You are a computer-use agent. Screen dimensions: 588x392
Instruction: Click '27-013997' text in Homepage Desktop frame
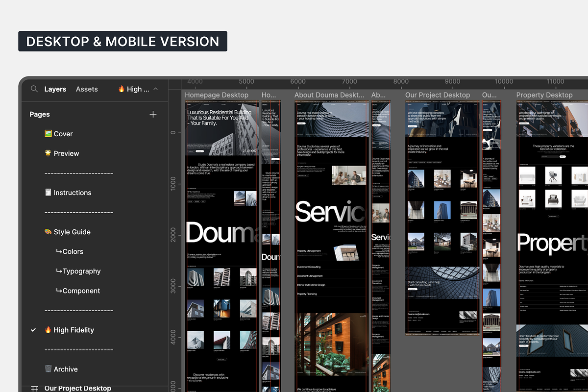pos(250,151)
